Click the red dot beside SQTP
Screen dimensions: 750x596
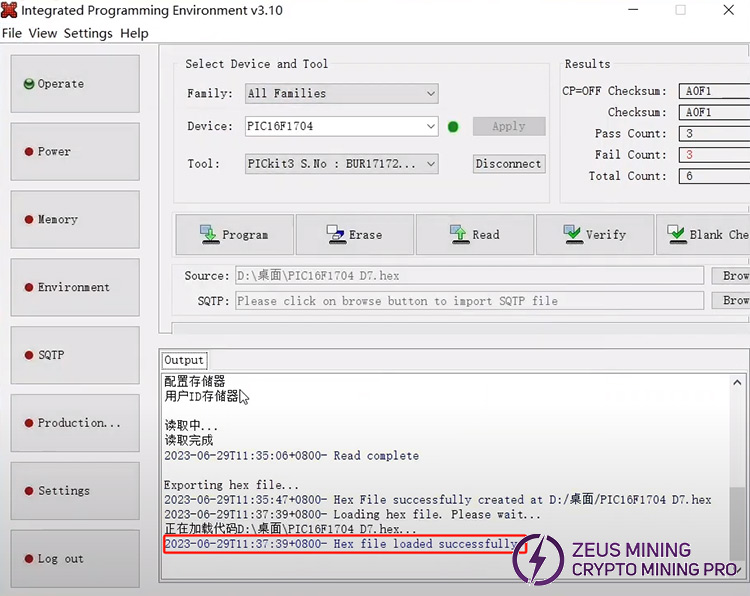tap(29, 355)
